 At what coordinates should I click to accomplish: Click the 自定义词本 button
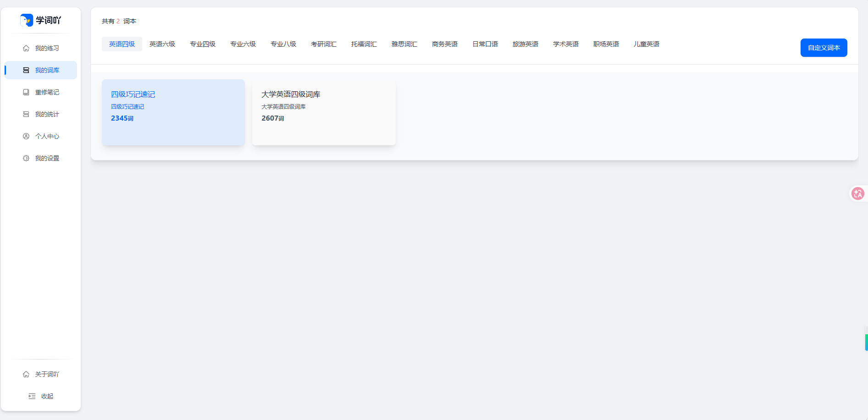coord(824,48)
